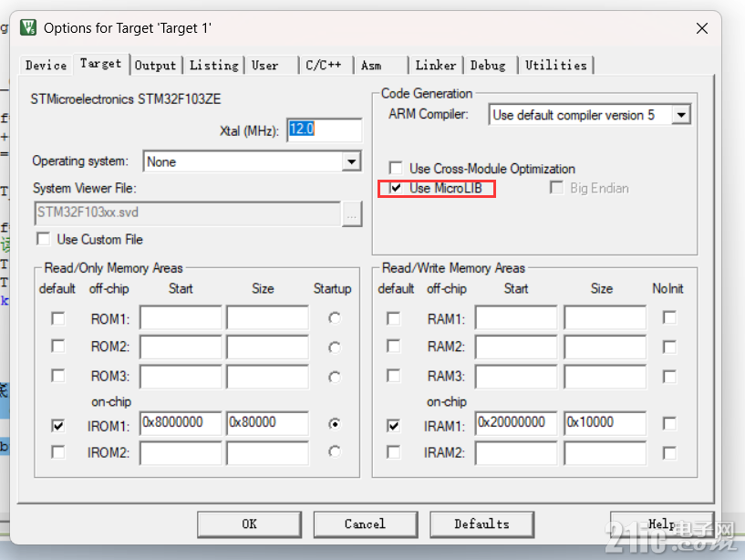Go to the C/C++ tab
745x560 pixels.
tap(324, 65)
